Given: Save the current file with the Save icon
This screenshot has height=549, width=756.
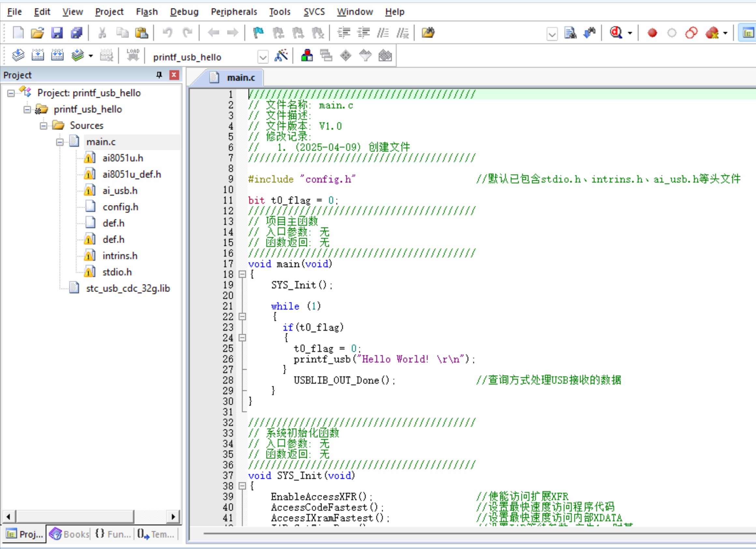Looking at the screenshot, I should pos(57,33).
